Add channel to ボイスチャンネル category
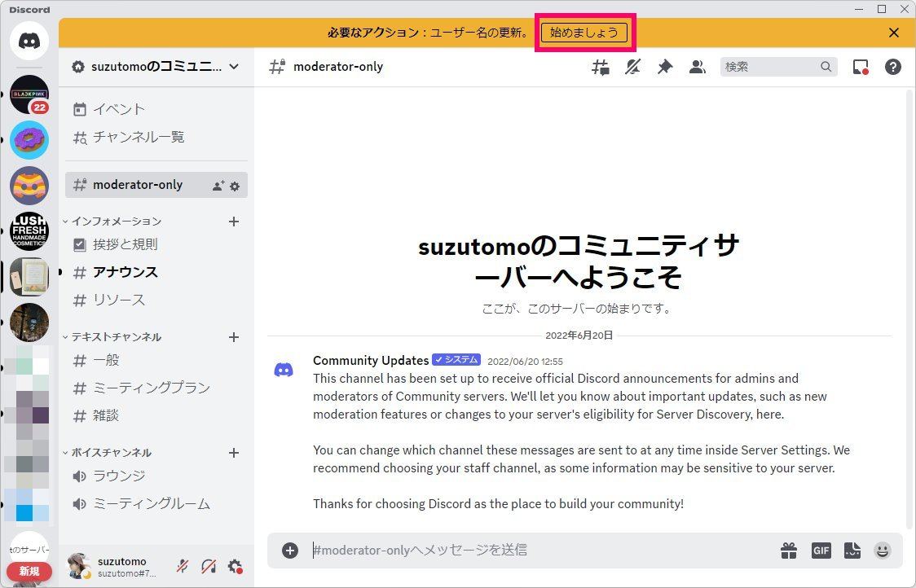The width and height of the screenshot is (916, 588). 234,453
